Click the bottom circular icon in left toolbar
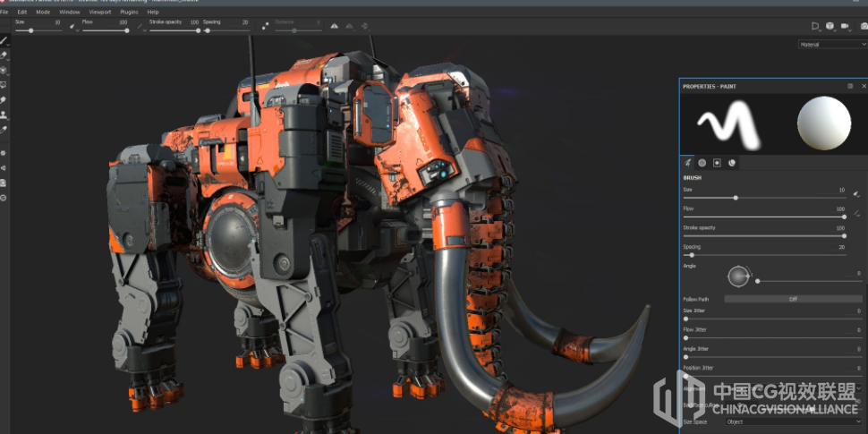The image size is (868, 434). (4, 198)
